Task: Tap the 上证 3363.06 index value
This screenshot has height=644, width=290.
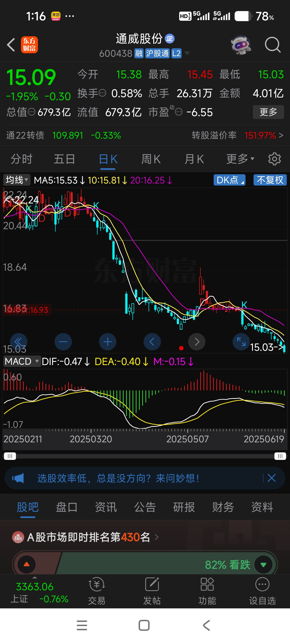Action: click(x=34, y=586)
